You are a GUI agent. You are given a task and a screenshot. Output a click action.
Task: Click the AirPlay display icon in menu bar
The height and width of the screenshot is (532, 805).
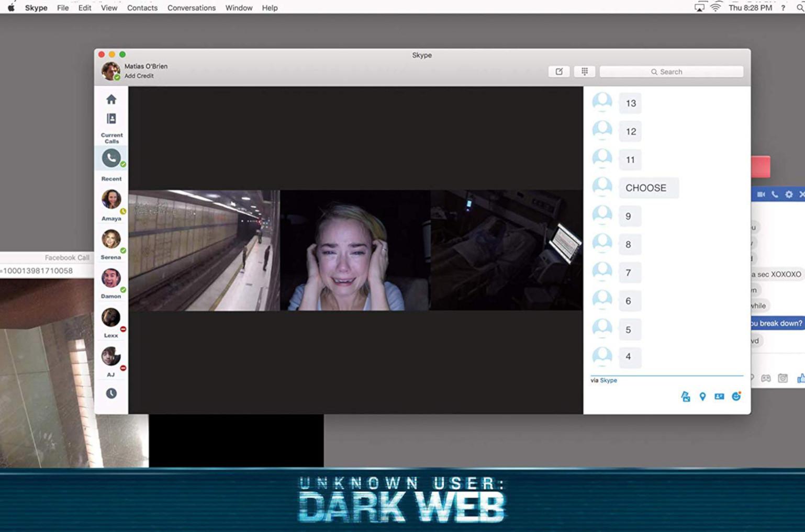coord(699,7)
